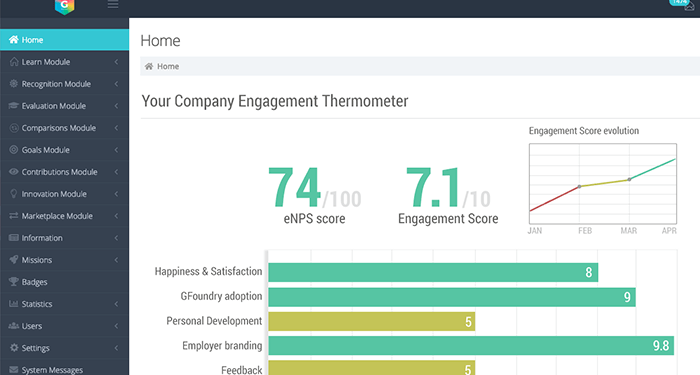Expand the Information chevron
The width and height of the screenshot is (700, 375).
[116, 238]
